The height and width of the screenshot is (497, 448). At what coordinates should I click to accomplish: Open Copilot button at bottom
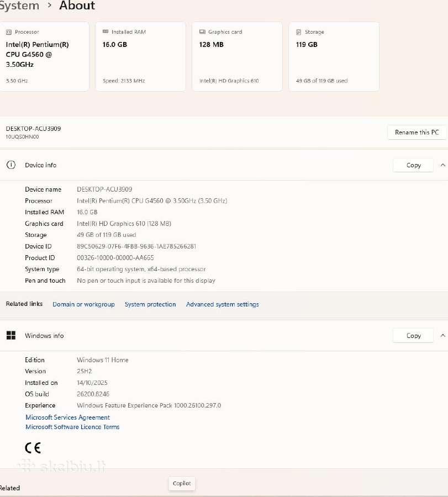pos(182,483)
